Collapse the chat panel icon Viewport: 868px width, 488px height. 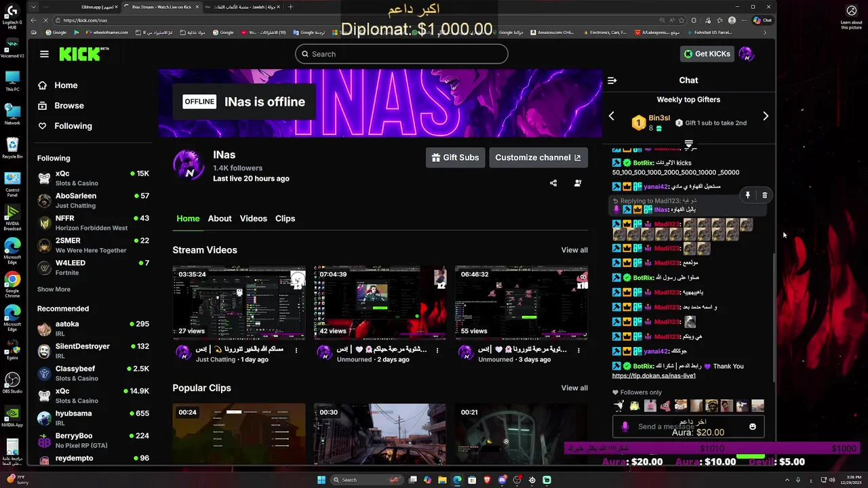612,80
